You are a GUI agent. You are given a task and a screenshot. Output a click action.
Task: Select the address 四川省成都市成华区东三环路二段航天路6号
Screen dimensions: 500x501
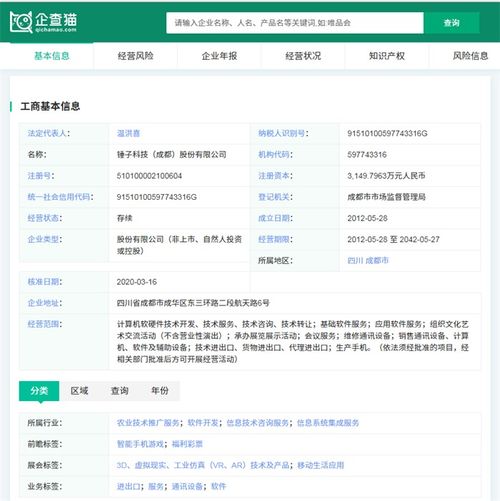(x=193, y=303)
